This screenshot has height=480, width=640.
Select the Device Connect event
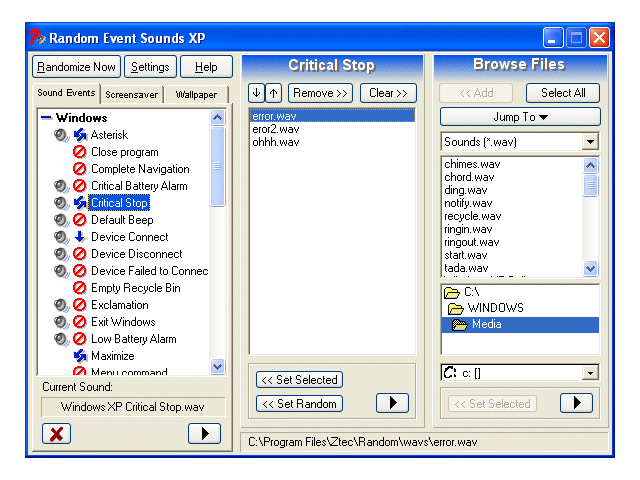pos(129,237)
